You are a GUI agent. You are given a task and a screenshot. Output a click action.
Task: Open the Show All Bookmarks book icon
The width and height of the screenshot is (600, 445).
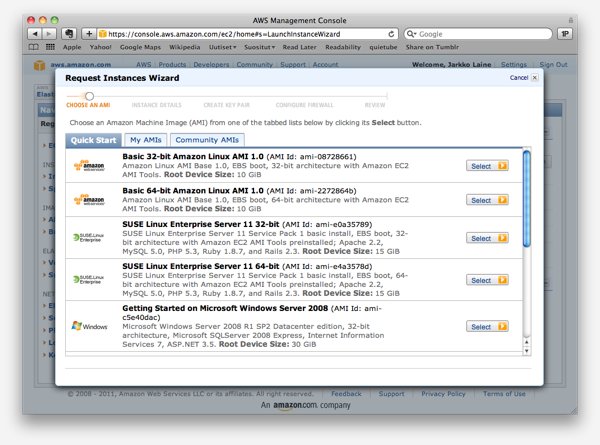34,46
